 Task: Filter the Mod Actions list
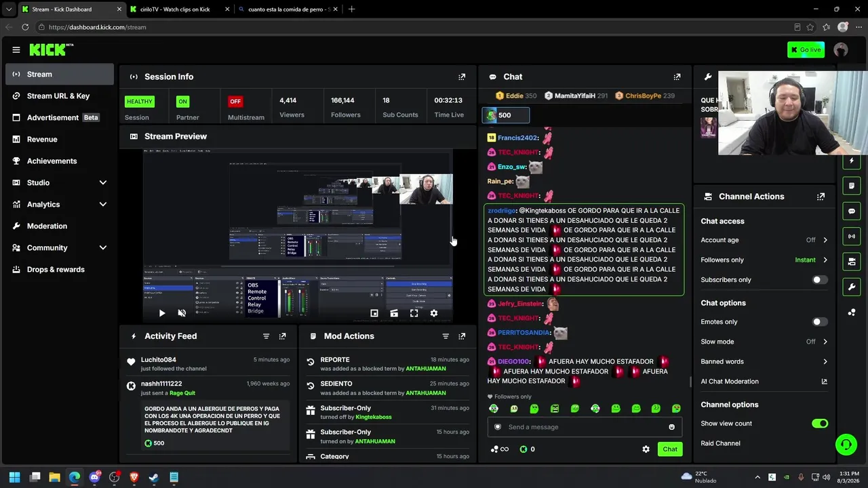coord(446,336)
